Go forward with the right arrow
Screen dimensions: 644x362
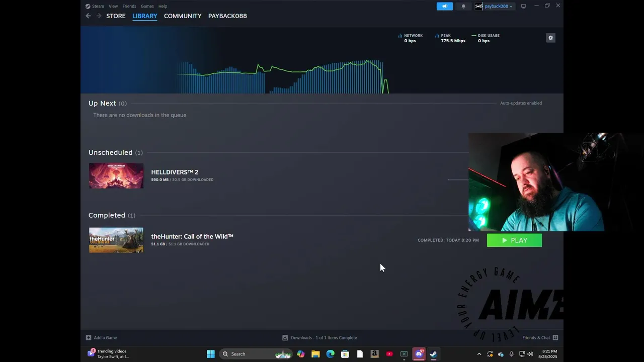point(99,16)
